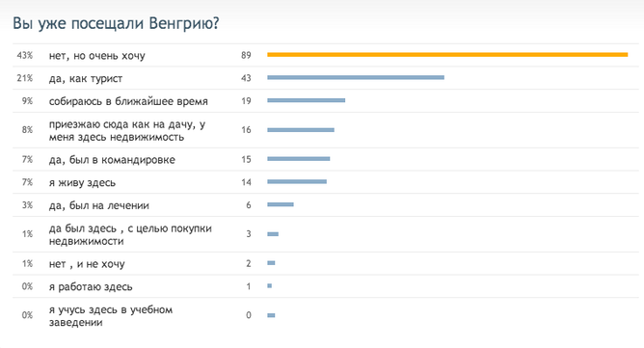Click the blue bar for 'да, как турист'
The height and width of the screenshot is (348, 644).
tap(356, 77)
